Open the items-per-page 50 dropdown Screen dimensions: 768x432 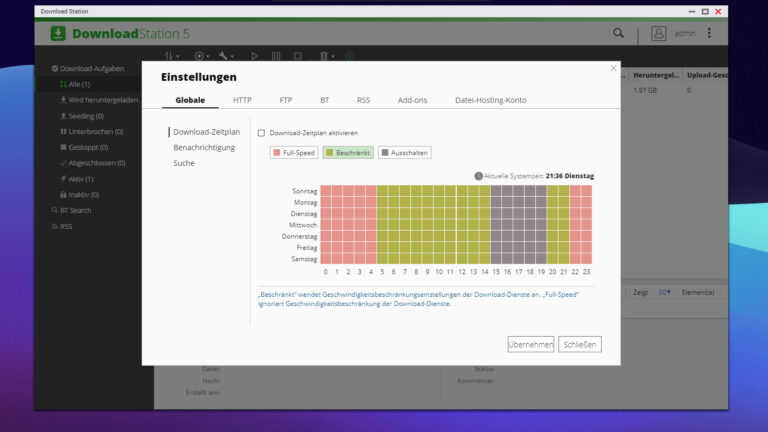click(664, 292)
